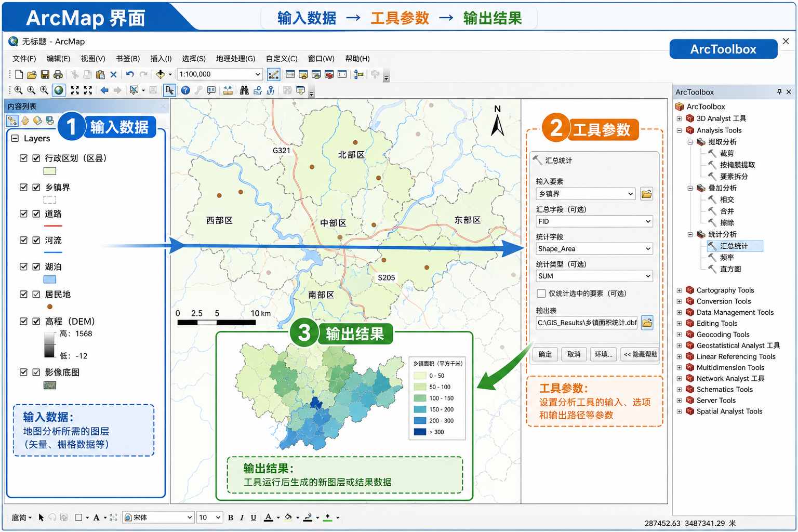Toggle the Editor toolbar pencil icon

pyautogui.click(x=273, y=74)
